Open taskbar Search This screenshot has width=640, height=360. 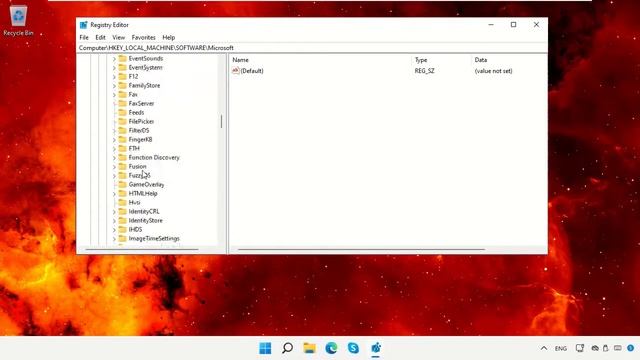coord(287,348)
